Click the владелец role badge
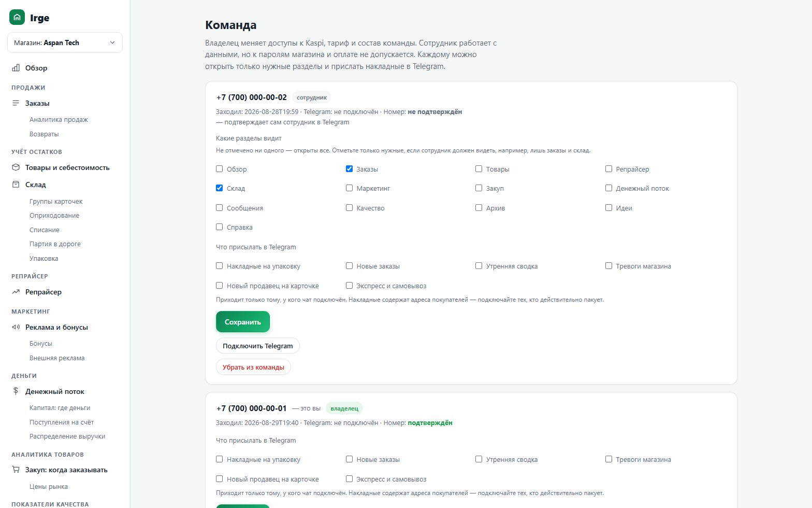Screen dimensions: 812x508 (x=344, y=408)
